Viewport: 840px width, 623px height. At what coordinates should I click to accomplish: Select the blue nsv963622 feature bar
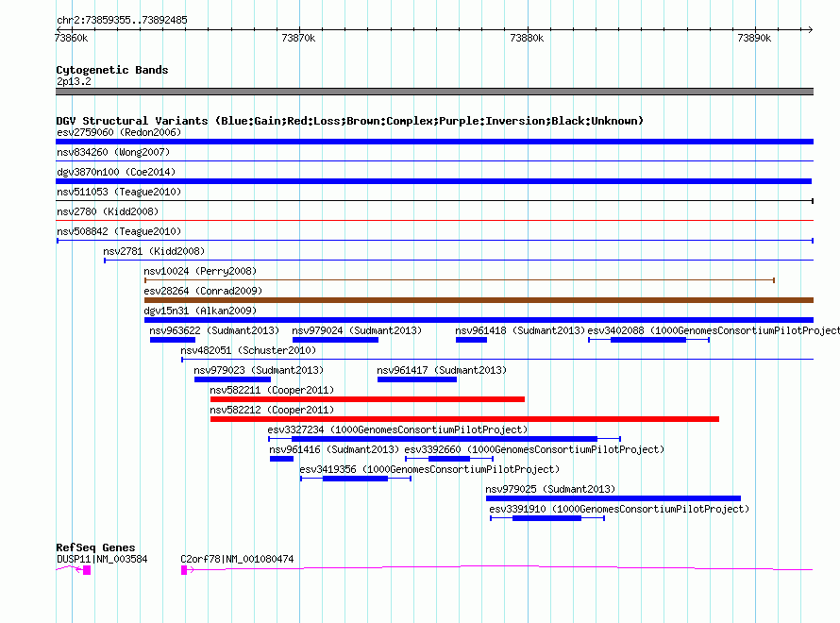tap(173, 340)
